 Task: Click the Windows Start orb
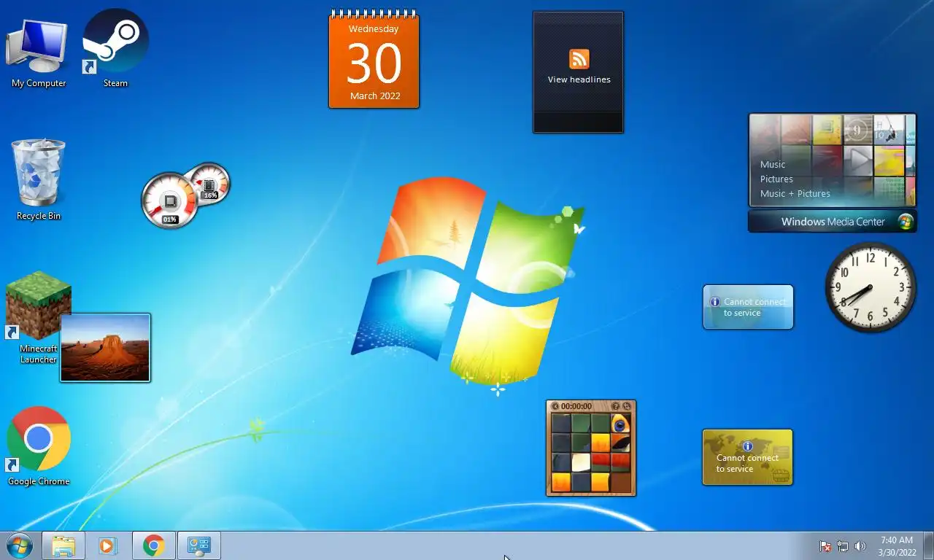20,545
